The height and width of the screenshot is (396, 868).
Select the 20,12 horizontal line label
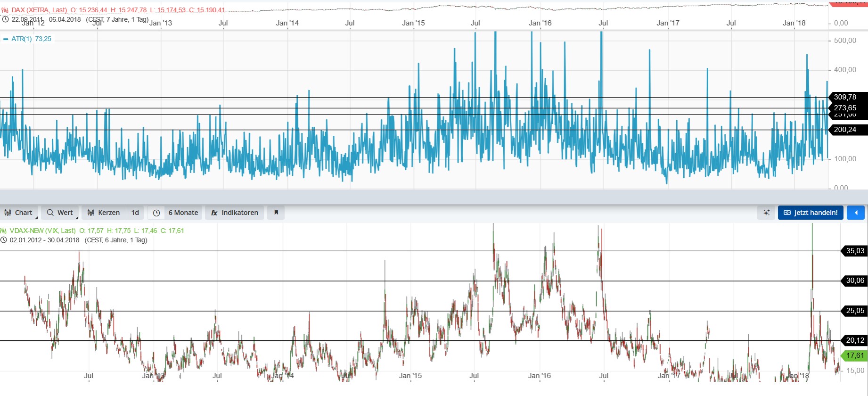pyautogui.click(x=854, y=340)
